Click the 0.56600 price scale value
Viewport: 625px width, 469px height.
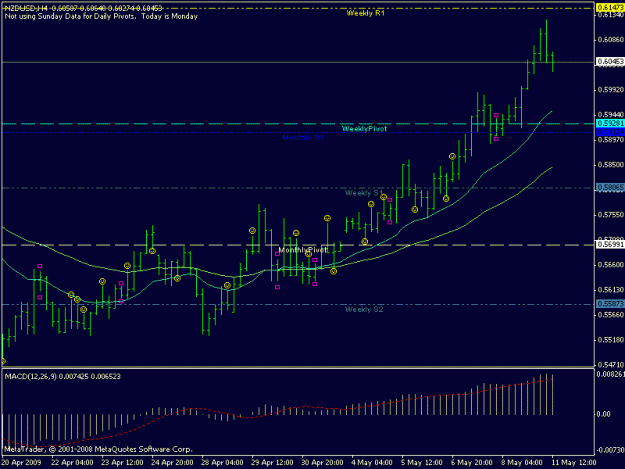pyautogui.click(x=610, y=265)
